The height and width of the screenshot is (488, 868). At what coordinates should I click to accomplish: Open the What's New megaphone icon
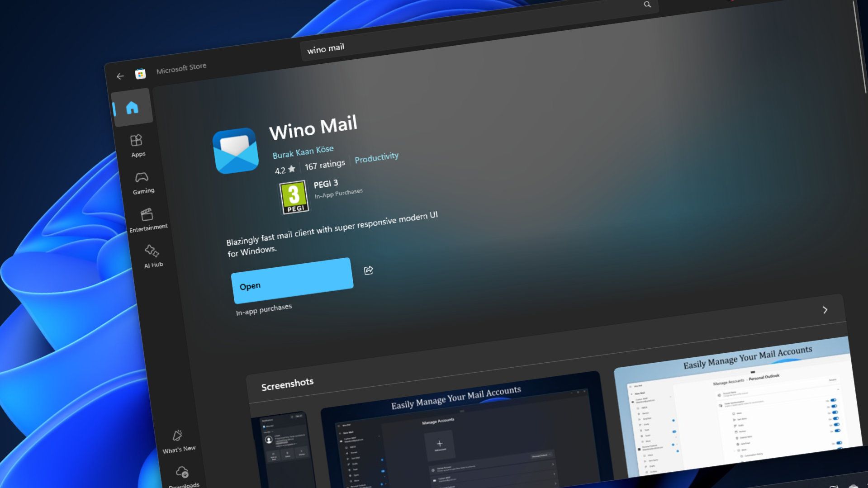click(178, 435)
